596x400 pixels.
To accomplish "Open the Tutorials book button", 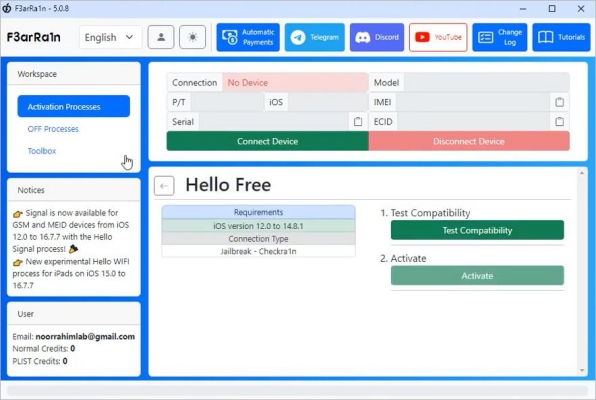I will pyautogui.click(x=561, y=37).
